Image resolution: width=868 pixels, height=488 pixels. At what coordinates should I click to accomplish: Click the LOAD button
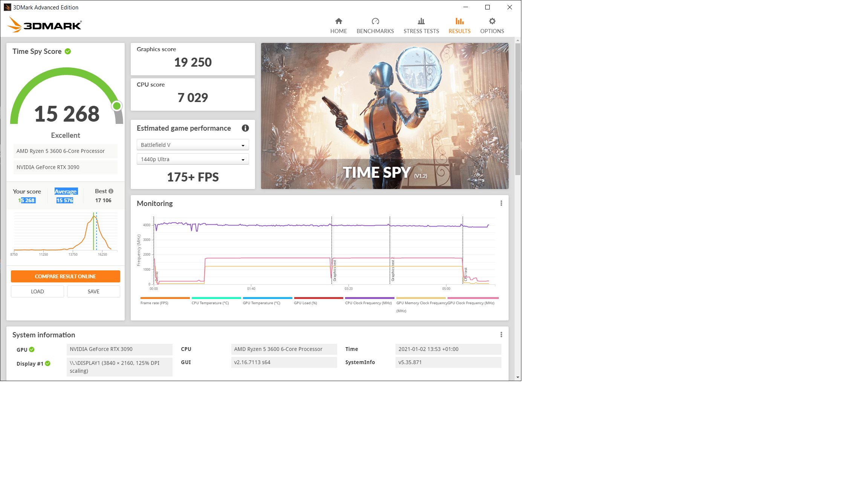point(37,291)
